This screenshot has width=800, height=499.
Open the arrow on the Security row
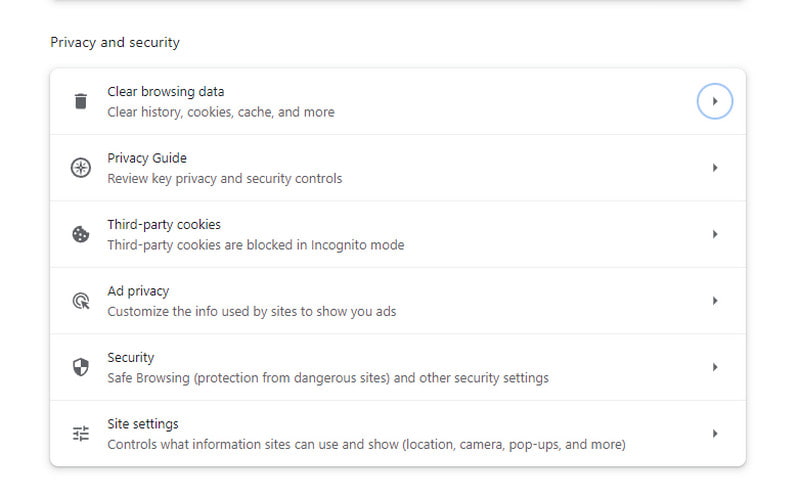(715, 367)
